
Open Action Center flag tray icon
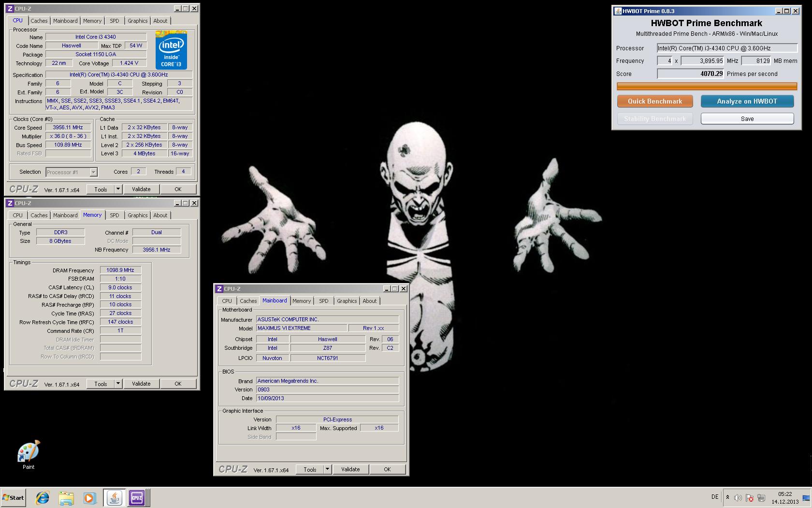[750, 497]
